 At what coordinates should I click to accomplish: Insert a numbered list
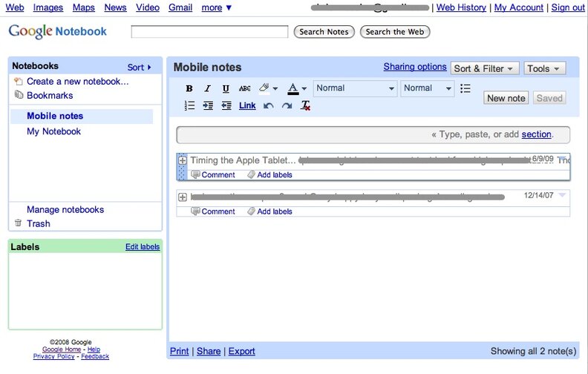click(x=189, y=106)
